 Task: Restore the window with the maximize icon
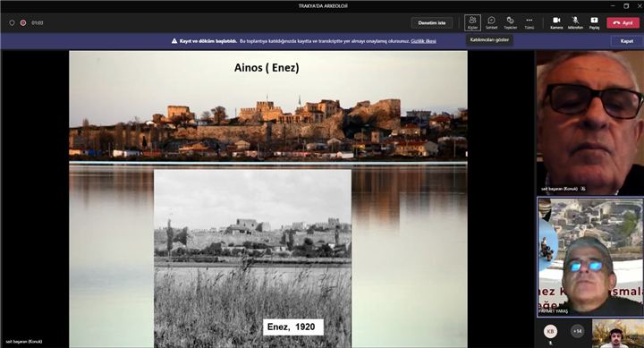pos(626,5)
